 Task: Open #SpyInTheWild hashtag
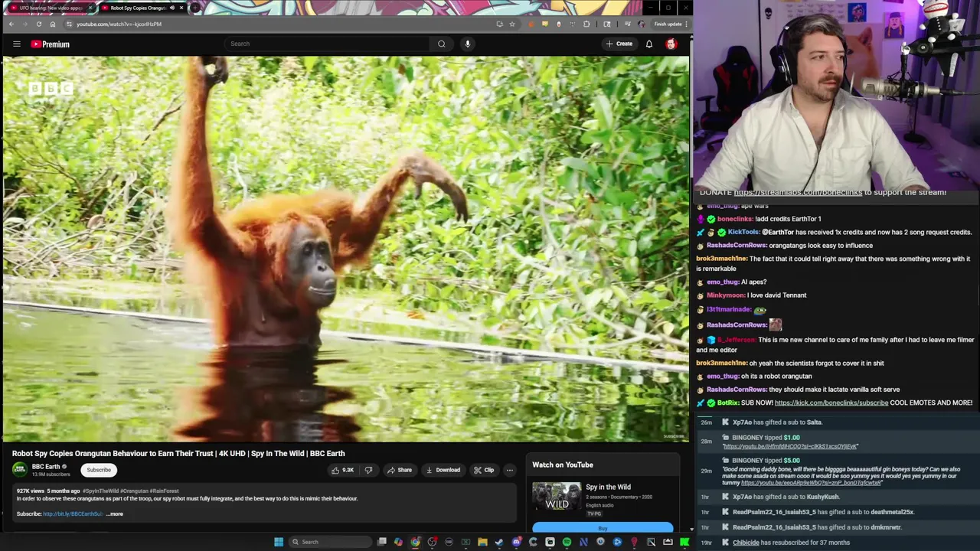click(100, 491)
